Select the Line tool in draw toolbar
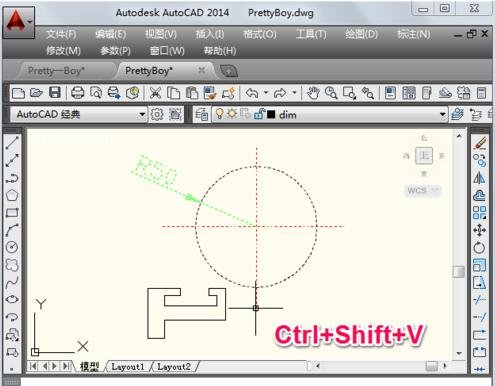 (12, 142)
